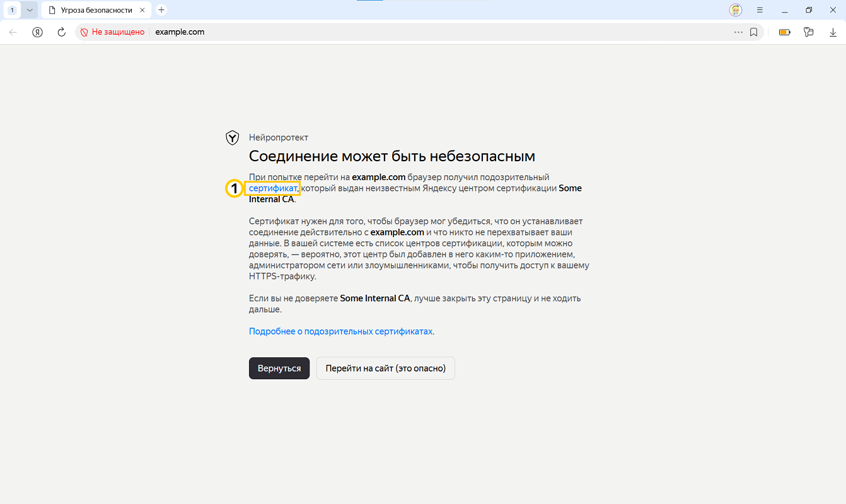Open the browser hamburger main menu
The height and width of the screenshot is (504, 846).
click(x=760, y=10)
